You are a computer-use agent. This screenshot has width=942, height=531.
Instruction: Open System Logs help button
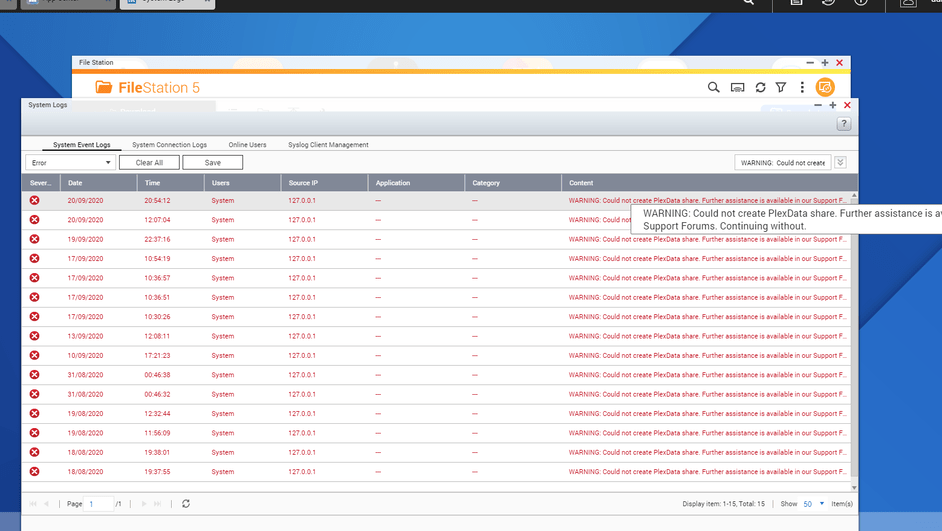click(843, 124)
